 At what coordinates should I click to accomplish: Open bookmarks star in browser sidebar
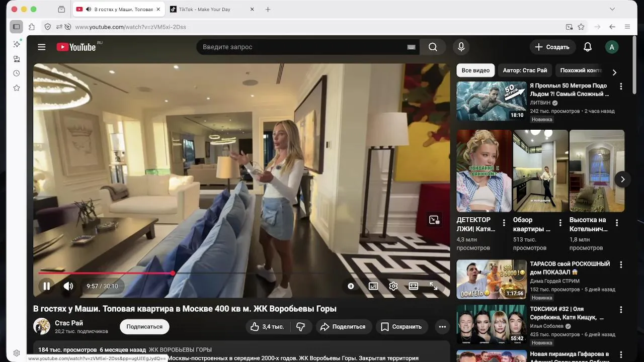pyautogui.click(x=17, y=88)
